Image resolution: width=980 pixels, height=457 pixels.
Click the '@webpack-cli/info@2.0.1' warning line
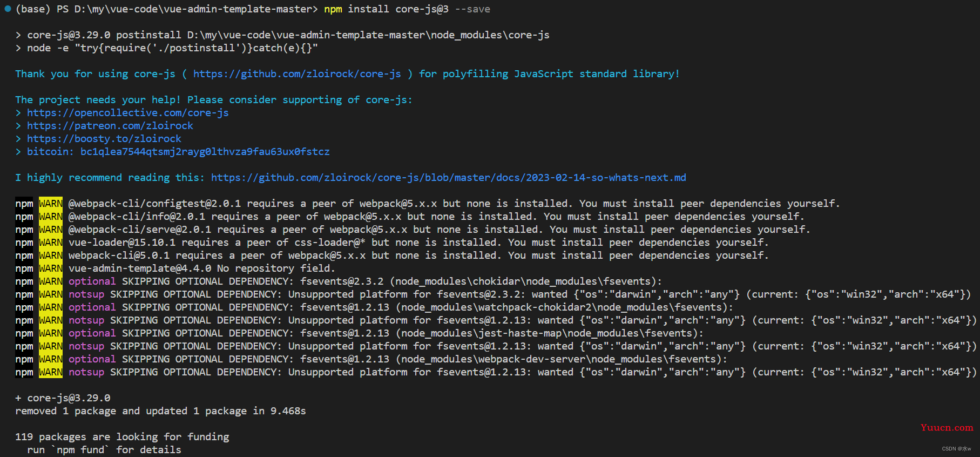pos(410,217)
